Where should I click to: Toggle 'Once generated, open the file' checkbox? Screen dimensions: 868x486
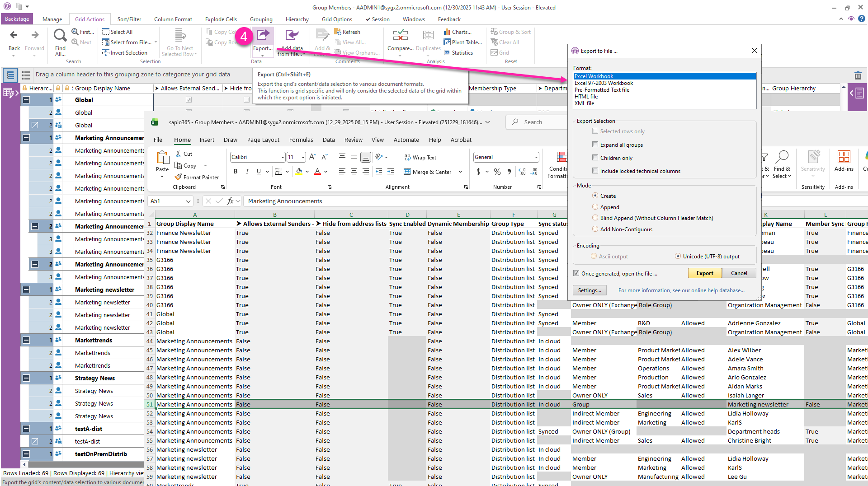(576, 273)
